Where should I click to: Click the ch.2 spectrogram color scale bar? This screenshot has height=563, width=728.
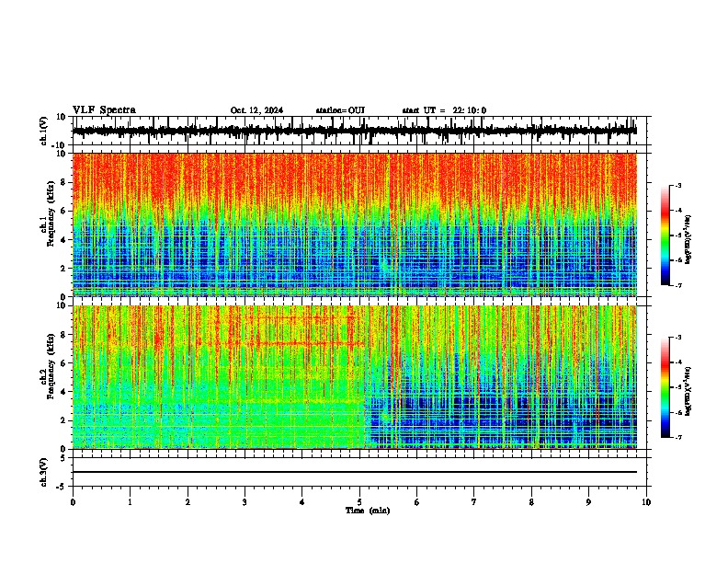665,387
